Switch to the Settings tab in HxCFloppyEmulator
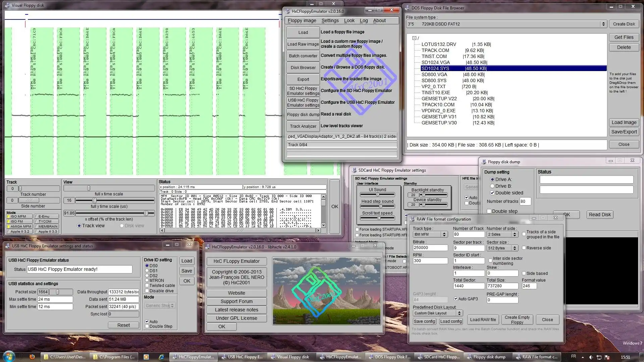This screenshot has height=362, width=644. coord(329,20)
